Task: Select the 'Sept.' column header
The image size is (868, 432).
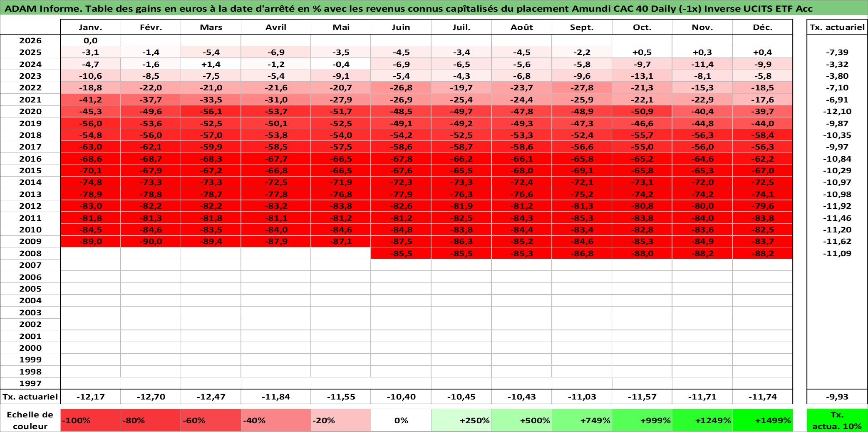Action: (x=582, y=27)
